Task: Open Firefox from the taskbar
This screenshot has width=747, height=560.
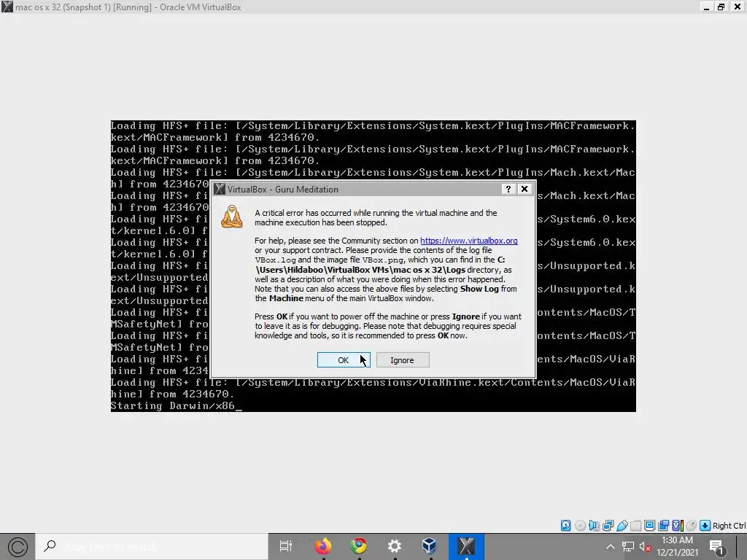Action: (x=323, y=546)
